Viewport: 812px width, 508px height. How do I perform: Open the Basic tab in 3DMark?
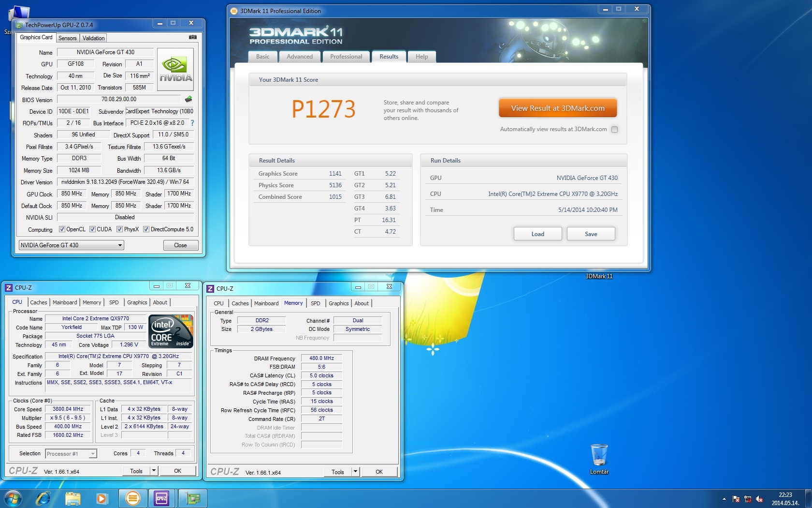[263, 57]
